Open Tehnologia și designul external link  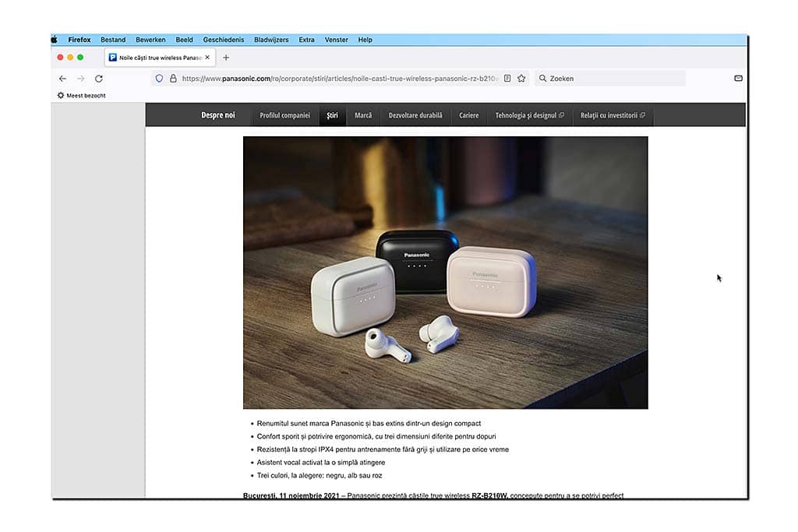tap(529, 115)
